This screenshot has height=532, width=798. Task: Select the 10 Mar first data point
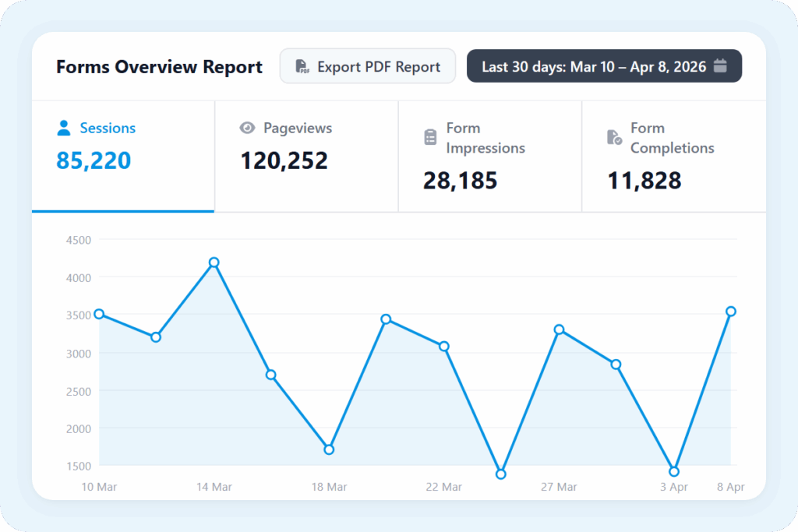pos(99,314)
